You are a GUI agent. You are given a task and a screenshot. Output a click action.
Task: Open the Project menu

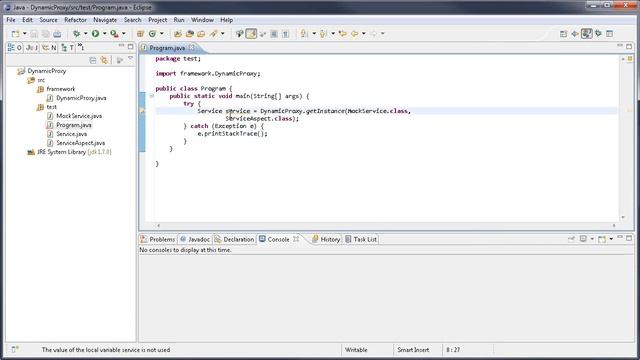[x=158, y=20]
